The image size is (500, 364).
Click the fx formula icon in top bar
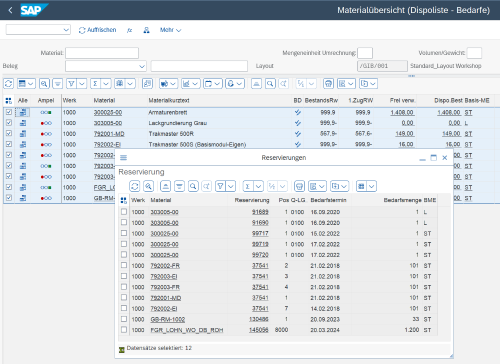tap(130, 30)
